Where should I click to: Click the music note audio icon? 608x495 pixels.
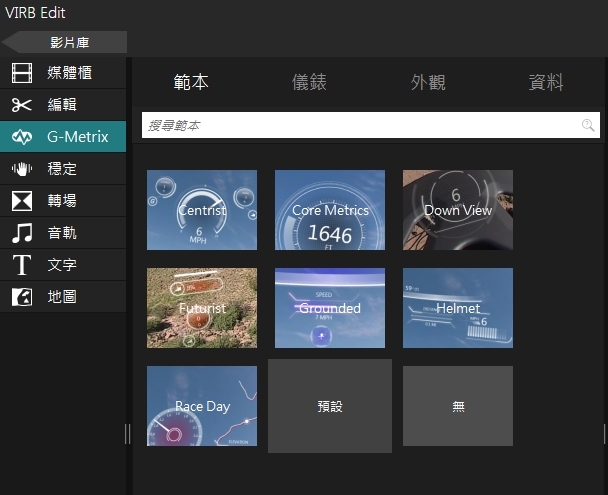point(22,233)
